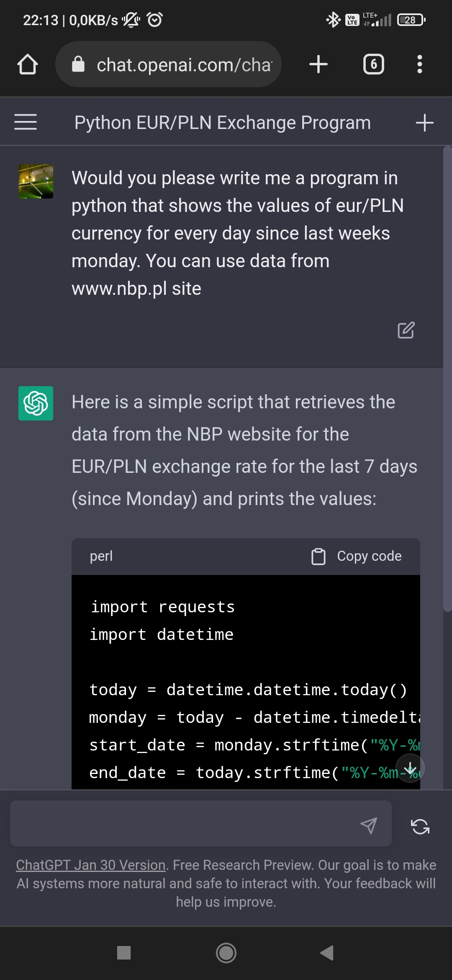The image size is (452, 980).
Task: Click the Copy code button
Action: (x=357, y=556)
